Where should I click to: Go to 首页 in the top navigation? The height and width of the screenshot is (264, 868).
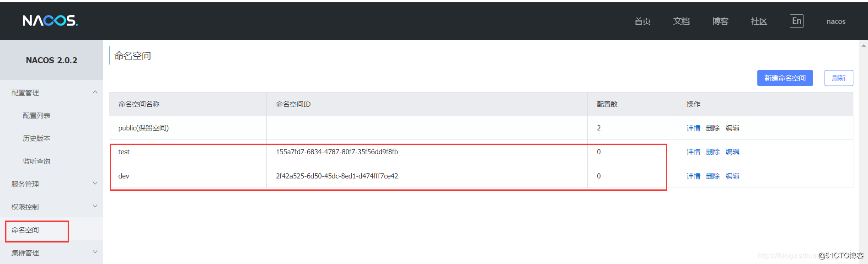click(x=643, y=22)
